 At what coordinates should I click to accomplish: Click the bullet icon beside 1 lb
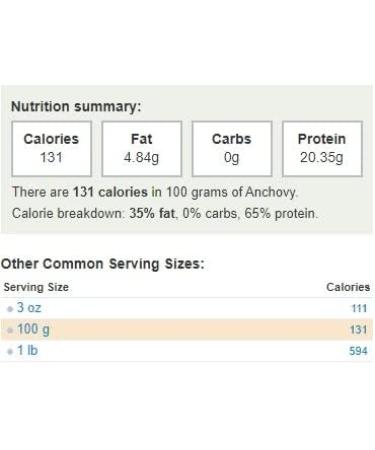[10, 351]
